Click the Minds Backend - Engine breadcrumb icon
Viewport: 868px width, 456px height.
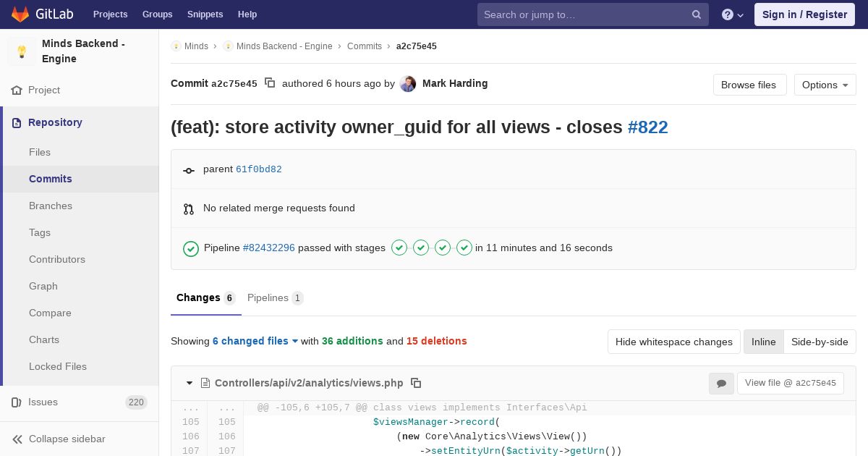click(x=228, y=46)
